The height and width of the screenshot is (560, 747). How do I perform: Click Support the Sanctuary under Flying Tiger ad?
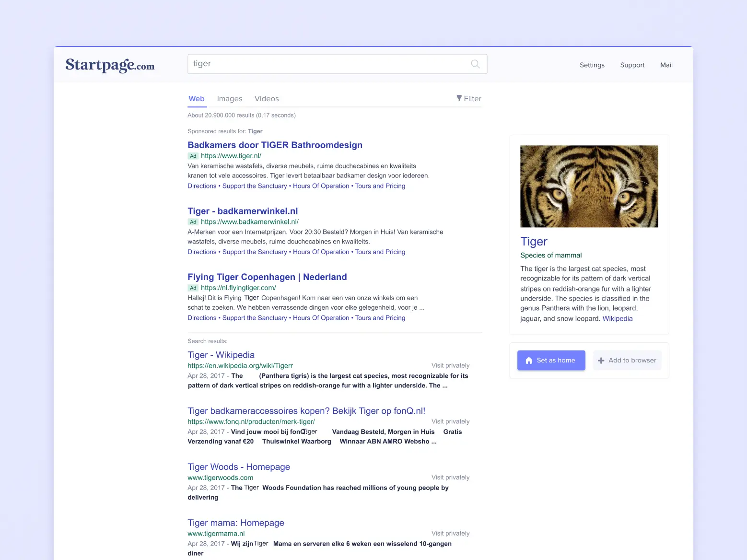pos(255,318)
